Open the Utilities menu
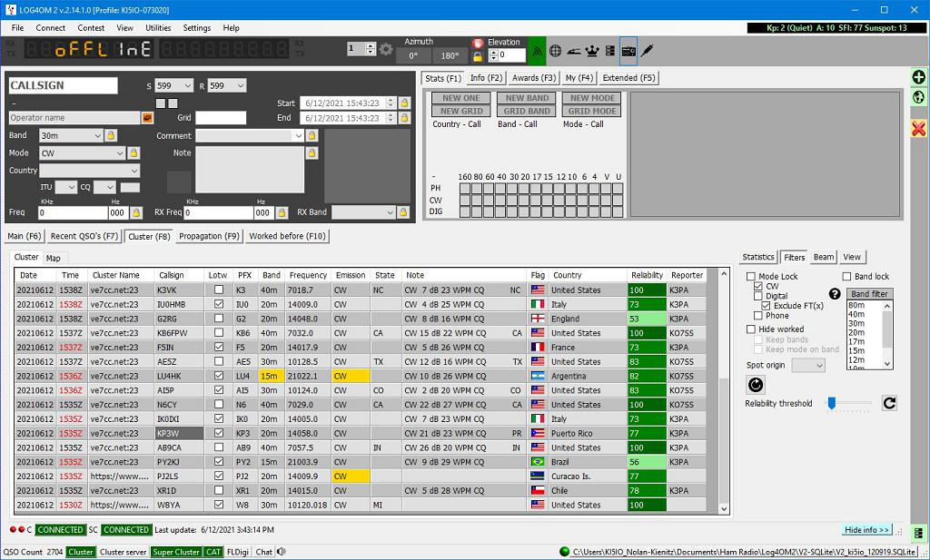This screenshot has width=930, height=560. coord(158,28)
